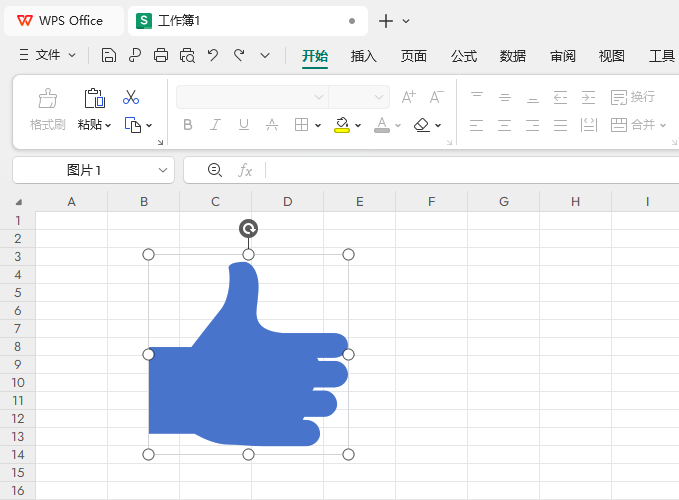Switch to the 数据 ribbon tab
The image size is (679, 500).
click(x=513, y=56)
